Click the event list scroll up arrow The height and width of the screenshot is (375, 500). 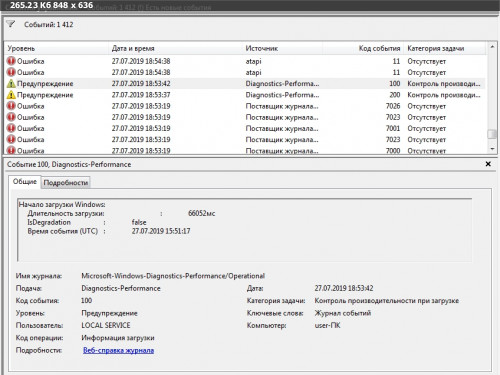[x=492, y=47]
